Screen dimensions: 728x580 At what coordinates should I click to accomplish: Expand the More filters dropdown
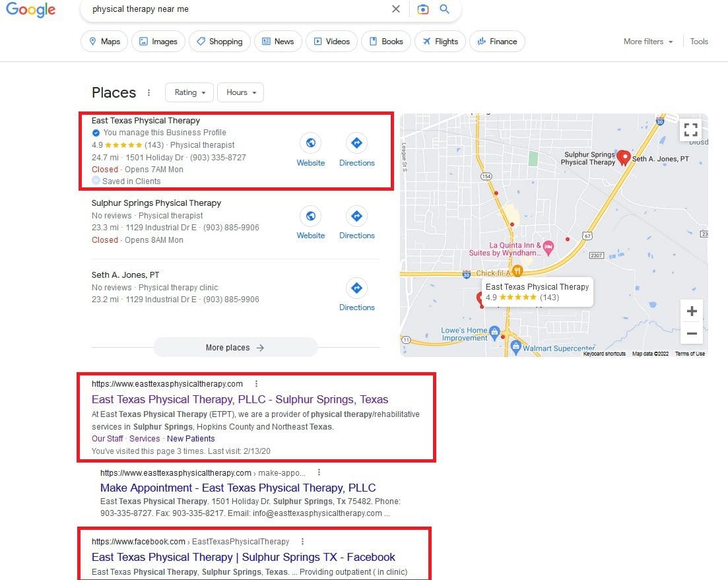(x=648, y=42)
